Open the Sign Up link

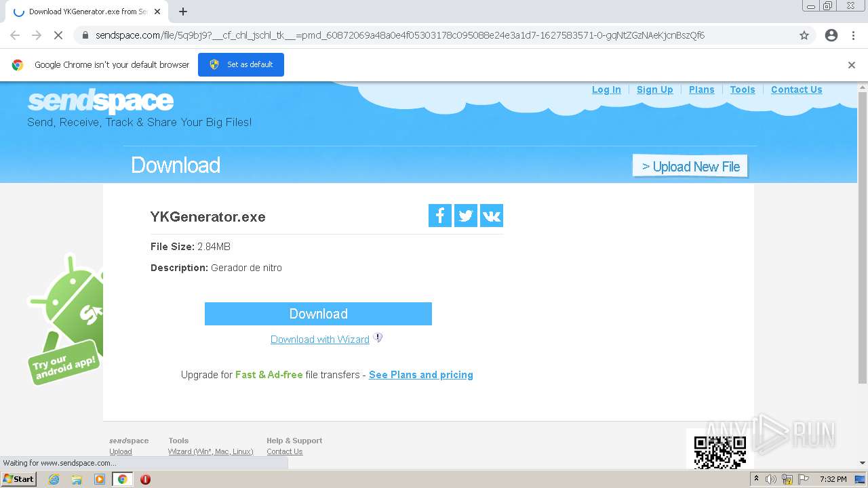tap(655, 89)
